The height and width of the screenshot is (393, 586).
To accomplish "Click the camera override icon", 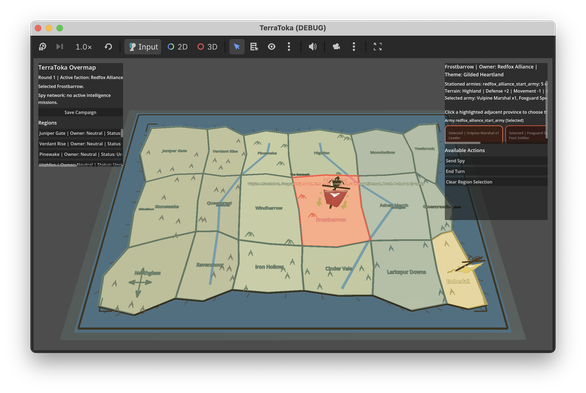I will 336,47.
